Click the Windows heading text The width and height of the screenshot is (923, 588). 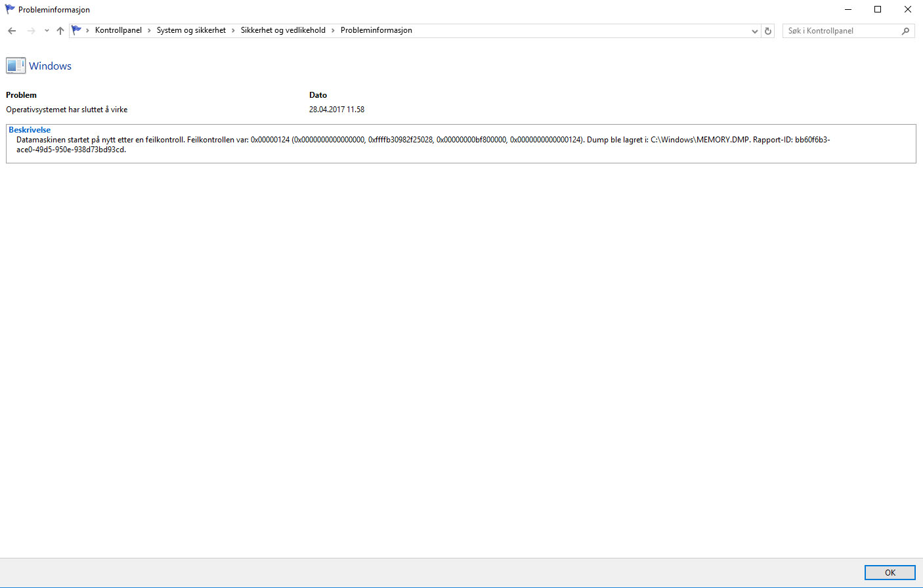(x=50, y=66)
